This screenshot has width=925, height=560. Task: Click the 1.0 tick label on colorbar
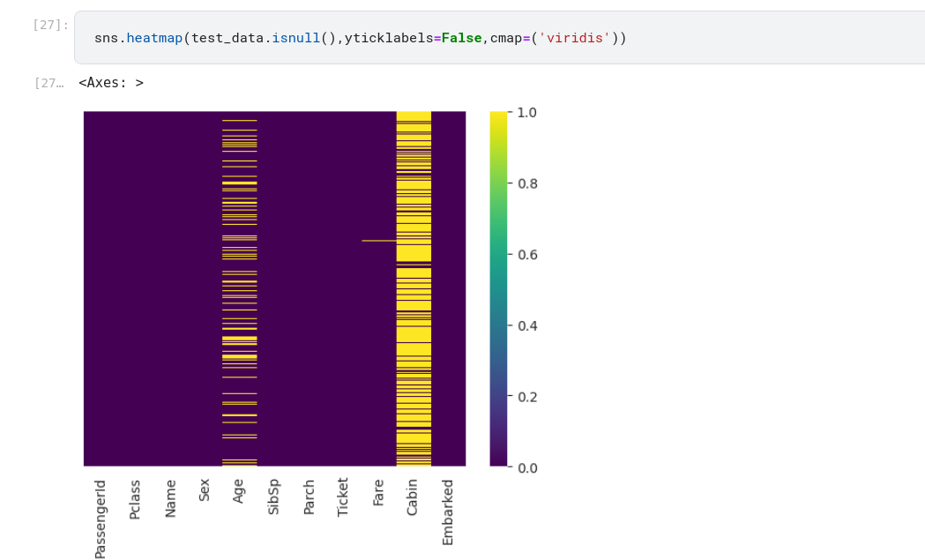(527, 113)
